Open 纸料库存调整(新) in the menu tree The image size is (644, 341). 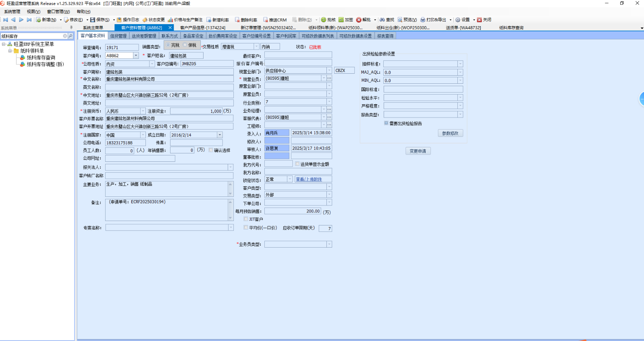(45, 64)
